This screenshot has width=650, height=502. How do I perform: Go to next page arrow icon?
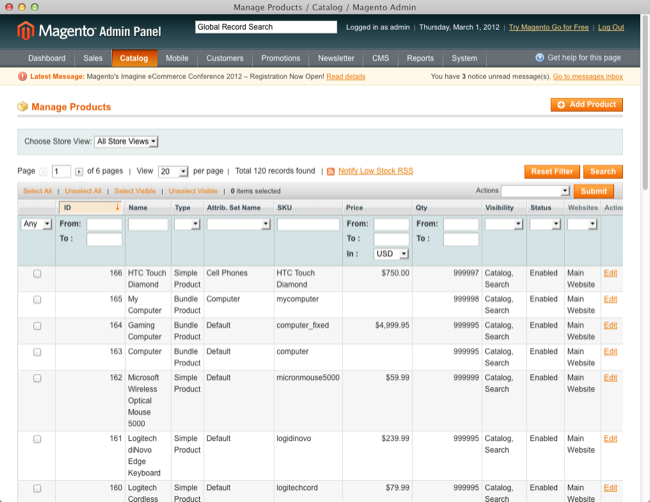point(79,171)
